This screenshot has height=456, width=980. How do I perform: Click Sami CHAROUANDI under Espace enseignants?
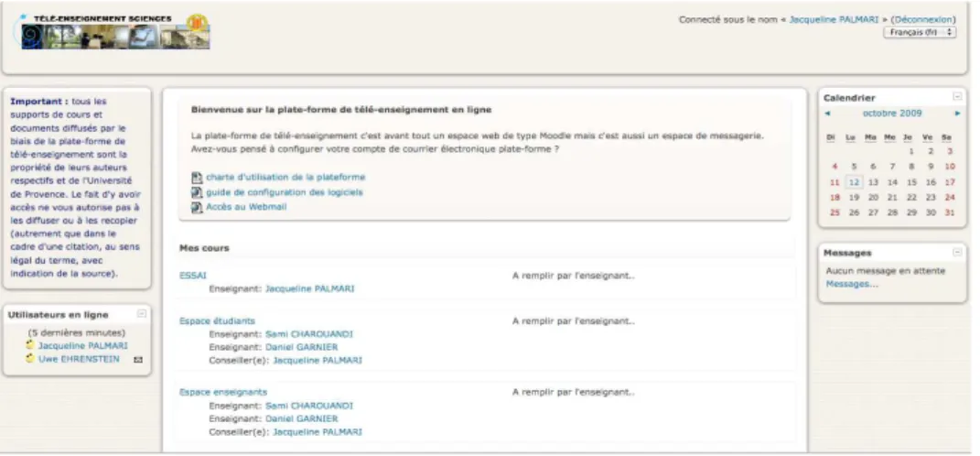[308, 406]
